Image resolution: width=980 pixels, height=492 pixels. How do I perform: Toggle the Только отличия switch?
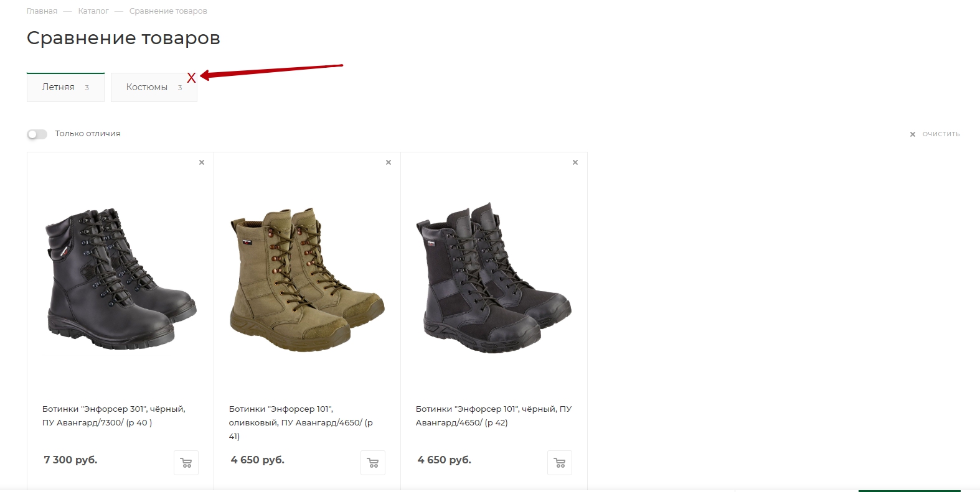point(37,134)
